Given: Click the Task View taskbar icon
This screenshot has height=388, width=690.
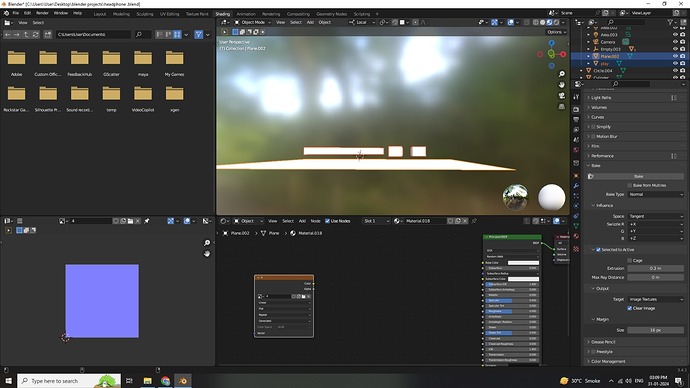Looking at the screenshot, I should (x=129, y=381).
